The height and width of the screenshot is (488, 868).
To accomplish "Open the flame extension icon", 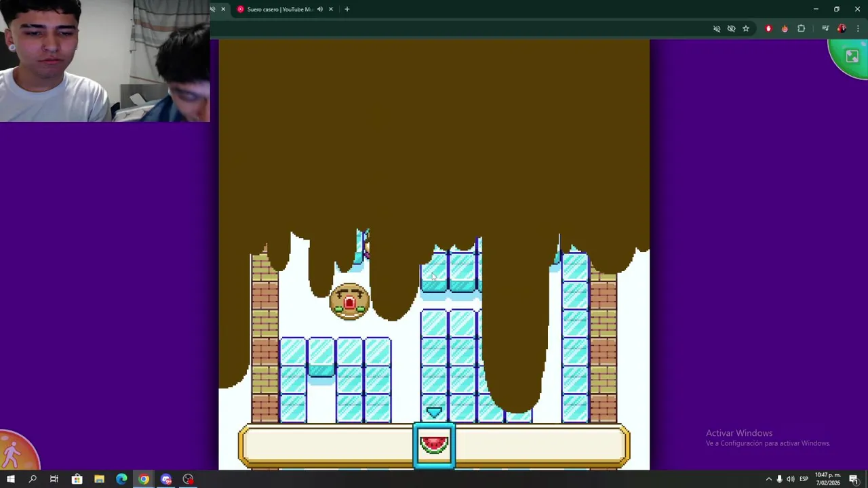I will tap(785, 28).
